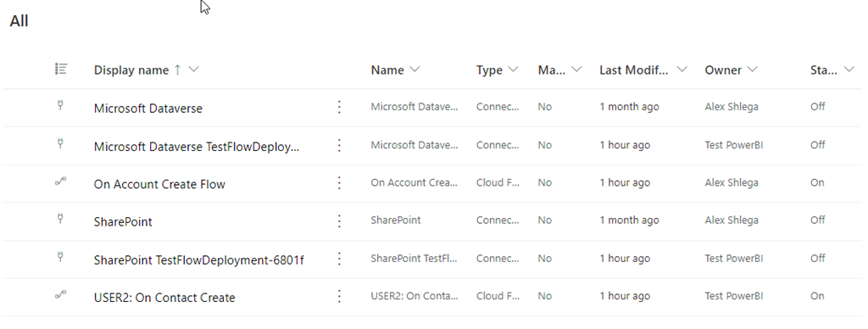Click Name cell 'USER2: On Conta...'
The image size is (868, 329).
point(415,296)
